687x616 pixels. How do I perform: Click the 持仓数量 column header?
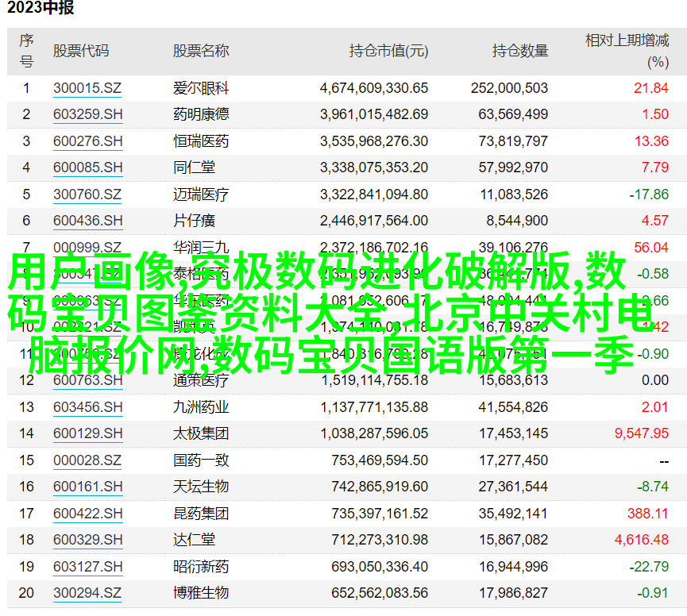(520, 51)
